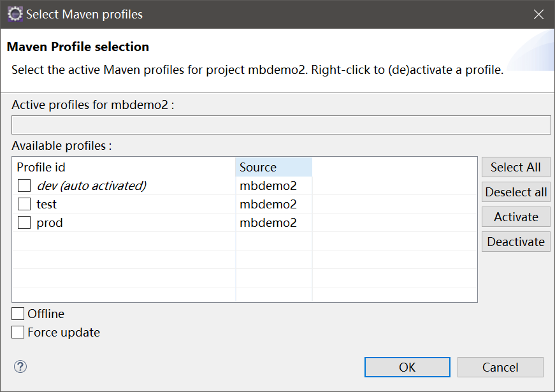Close the Select Maven profiles dialog
Screen dimensions: 555x392
pyautogui.click(x=538, y=15)
